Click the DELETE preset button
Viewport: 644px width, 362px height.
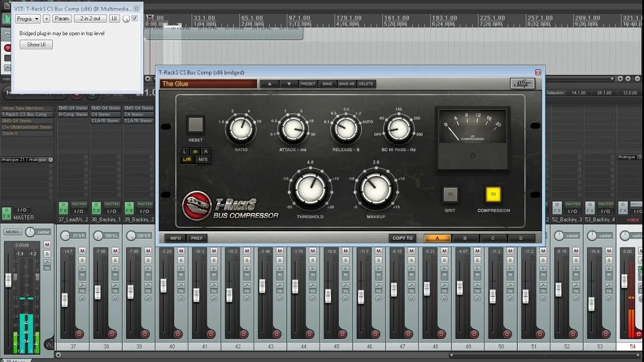[x=366, y=84]
